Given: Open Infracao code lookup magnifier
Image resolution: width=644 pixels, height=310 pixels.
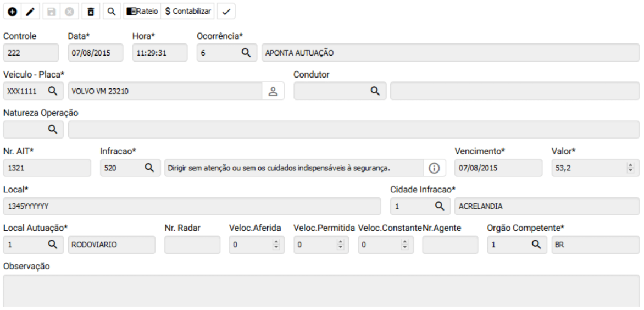Looking at the screenshot, I should click(148, 168).
